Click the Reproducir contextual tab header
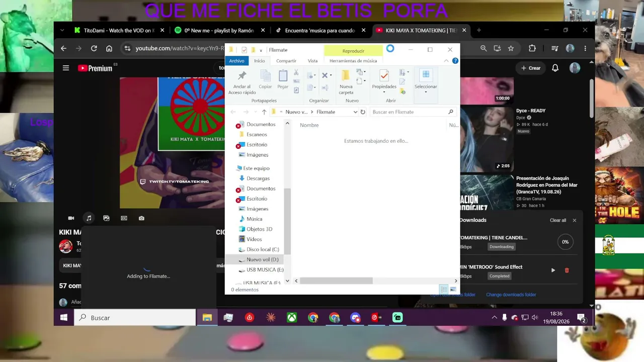Viewport: 644px width, 362px height. (x=353, y=51)
